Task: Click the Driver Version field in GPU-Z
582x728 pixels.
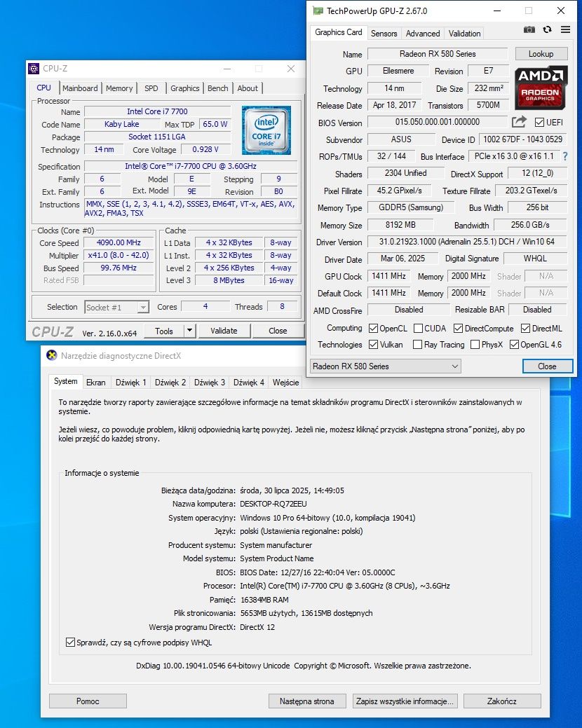Action: (x=467, y=242)
